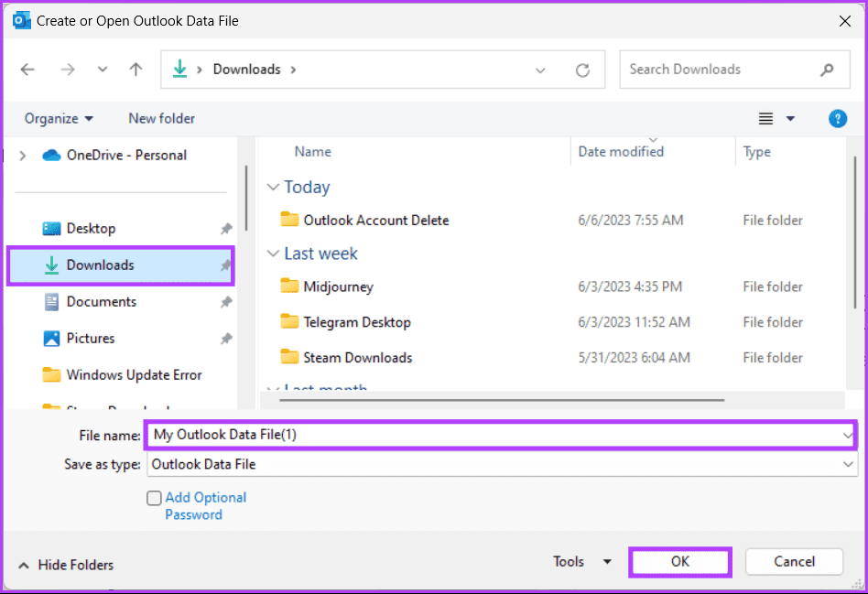
Task: Unpin Desktop using its pin icon
Action: pos(226,229)
